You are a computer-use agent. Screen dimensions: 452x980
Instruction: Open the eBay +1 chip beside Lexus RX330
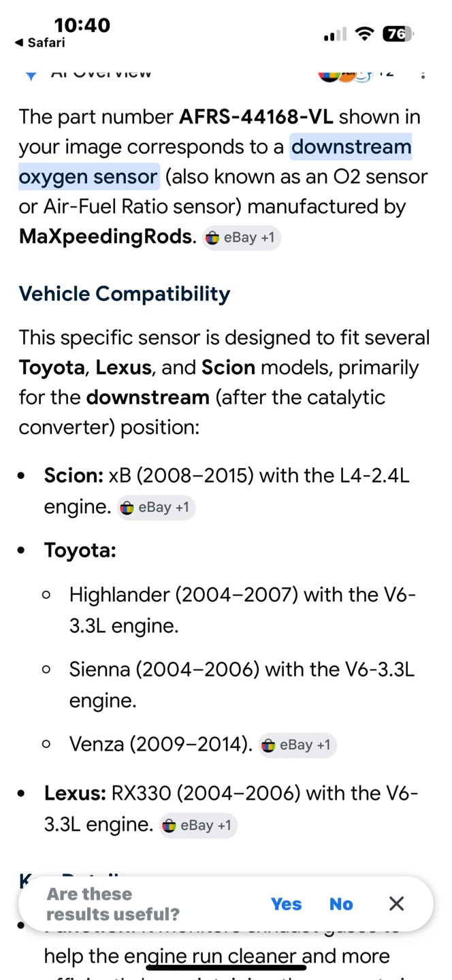(x=198, y=826)
